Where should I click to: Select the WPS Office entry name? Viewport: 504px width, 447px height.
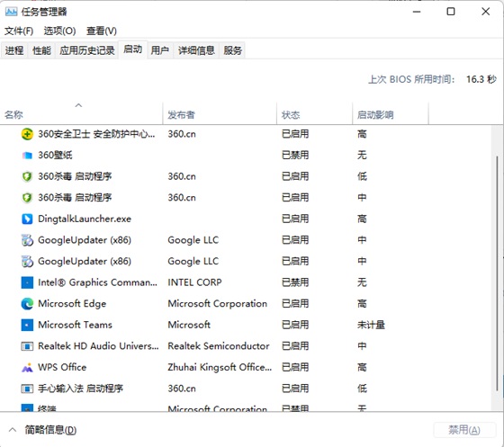click(62, 367)
